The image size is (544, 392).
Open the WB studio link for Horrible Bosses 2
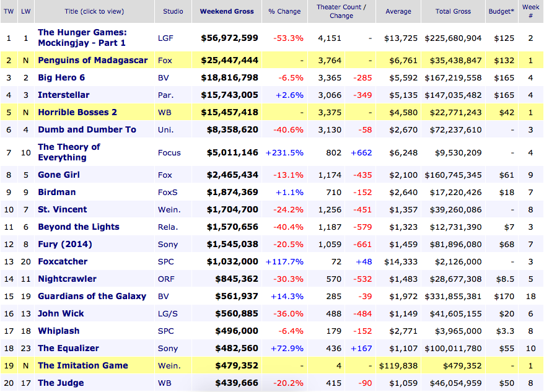click(164, 112)
